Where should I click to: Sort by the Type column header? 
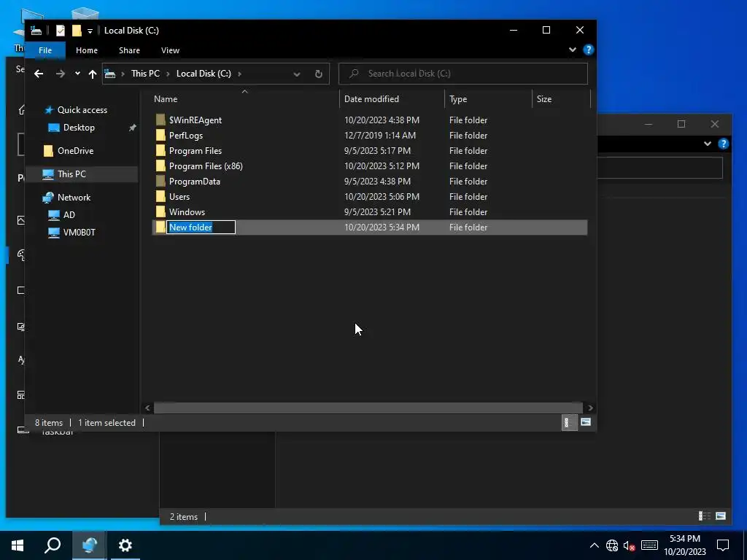[458, 99]
